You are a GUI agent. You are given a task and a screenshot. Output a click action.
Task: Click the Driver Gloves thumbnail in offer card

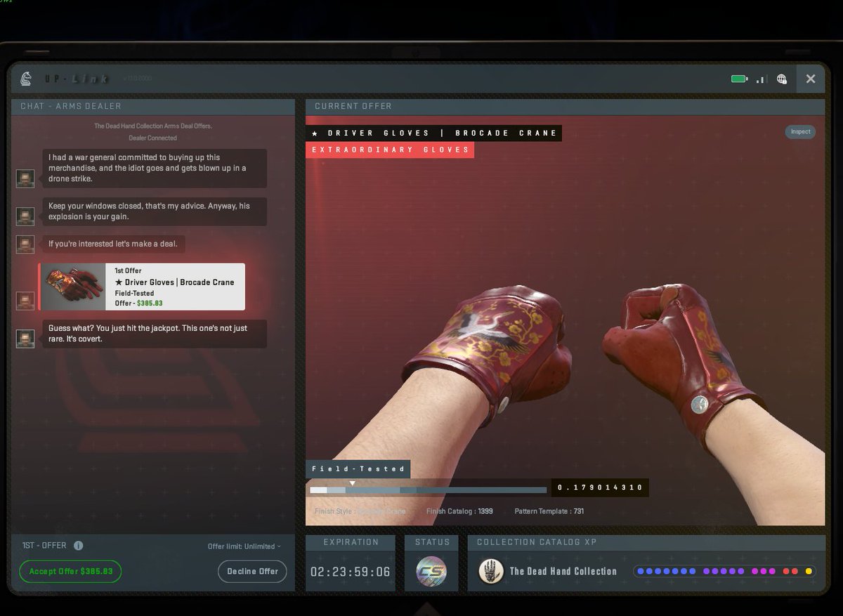(73, 287)
